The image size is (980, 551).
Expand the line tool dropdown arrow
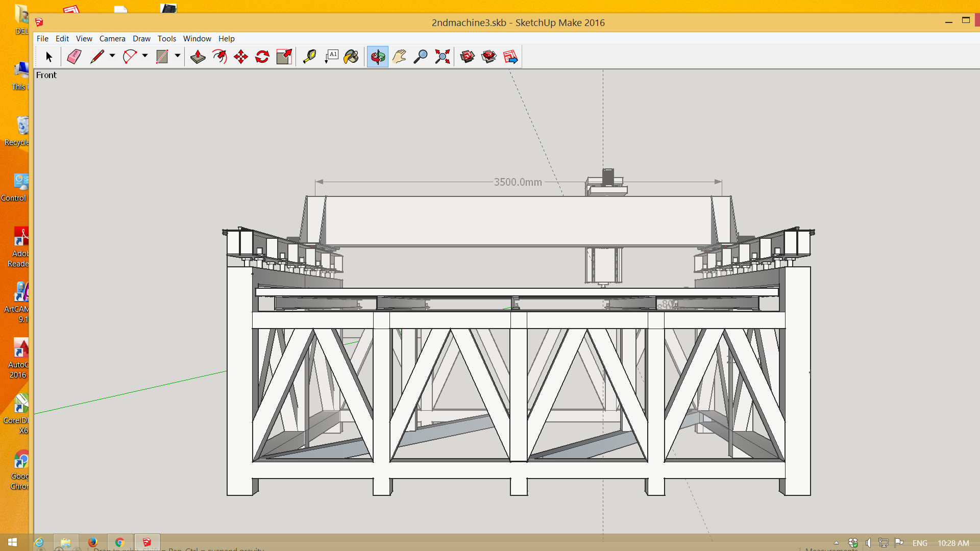[x=112, y=56]
